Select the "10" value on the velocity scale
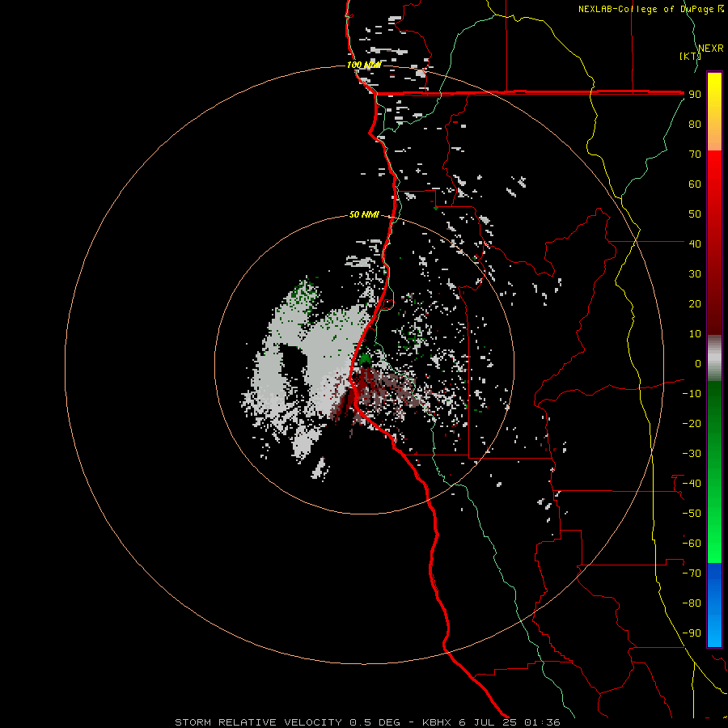Viewport: 728px width, 728px height. [x=695, y=334]
